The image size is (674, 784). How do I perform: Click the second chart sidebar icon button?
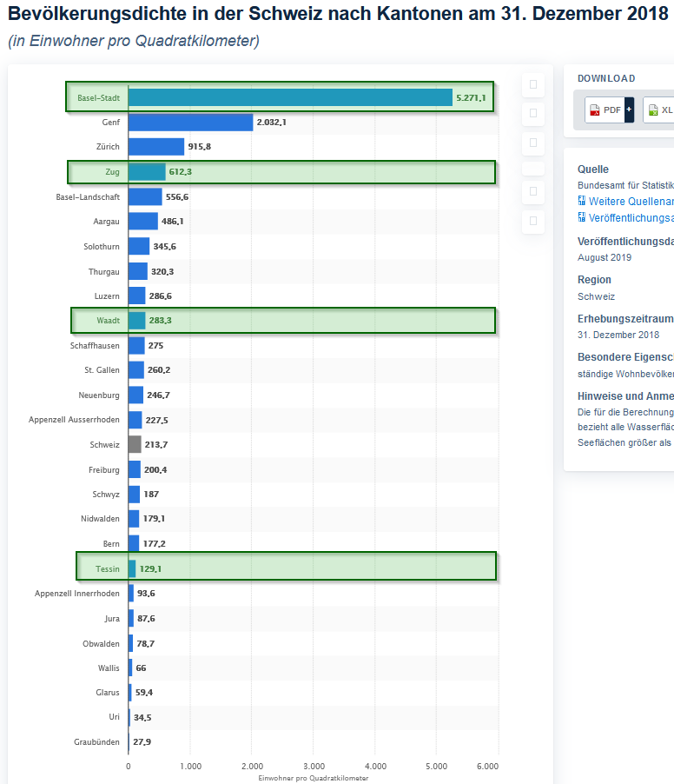click(533, 113)
